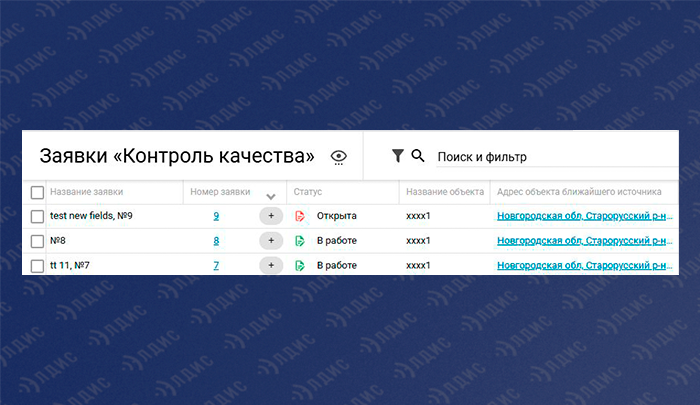700x405 pixels.
Task: Click 'Название объекта' column header
Action: (x=445, y=192)
